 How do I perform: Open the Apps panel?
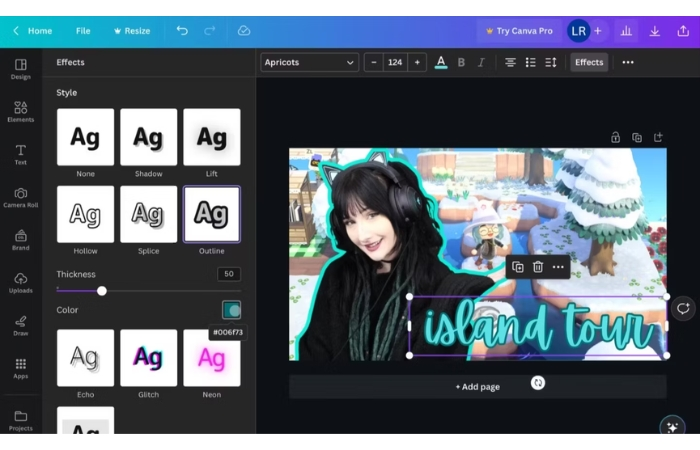pyautogui.click(x=21, y=368)
